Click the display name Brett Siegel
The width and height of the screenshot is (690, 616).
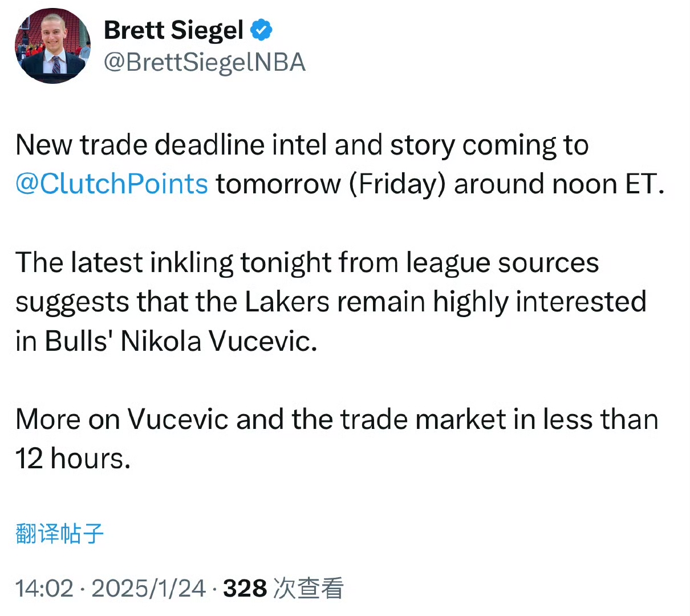click(173, 30)
